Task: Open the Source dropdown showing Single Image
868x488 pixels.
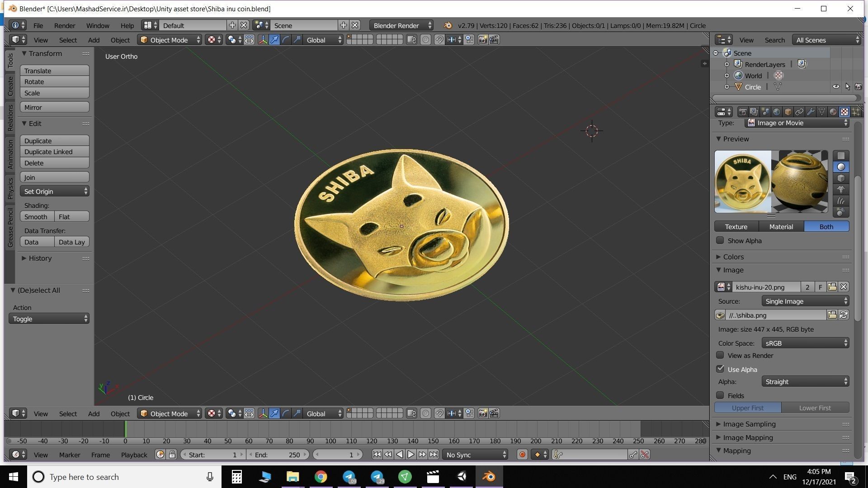Action: point(805,301)
